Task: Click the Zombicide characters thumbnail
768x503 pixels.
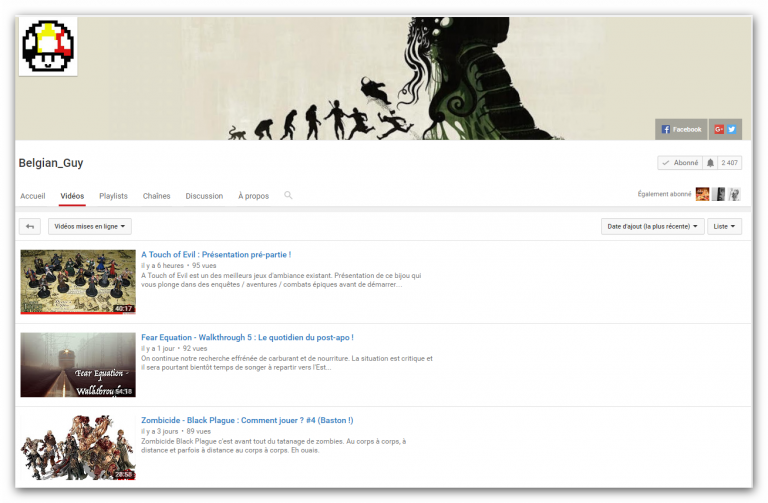Action: point(78,448)
